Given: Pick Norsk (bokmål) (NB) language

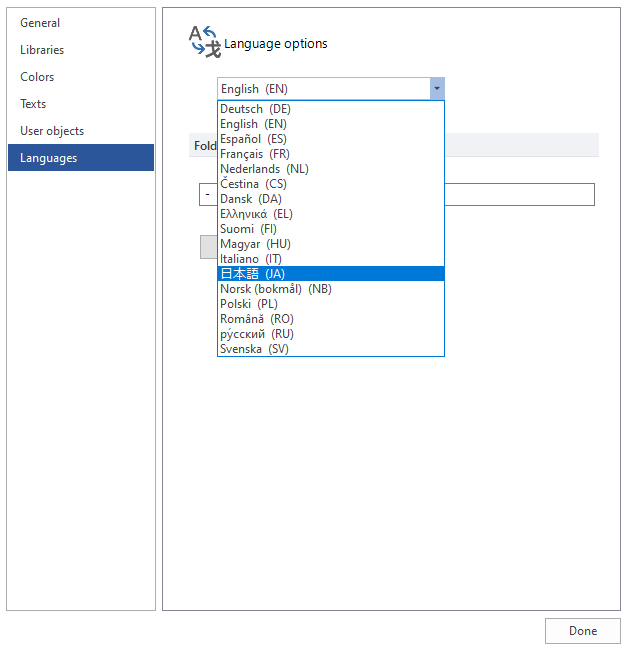Looking at the screenshot, I should (331, 289).
